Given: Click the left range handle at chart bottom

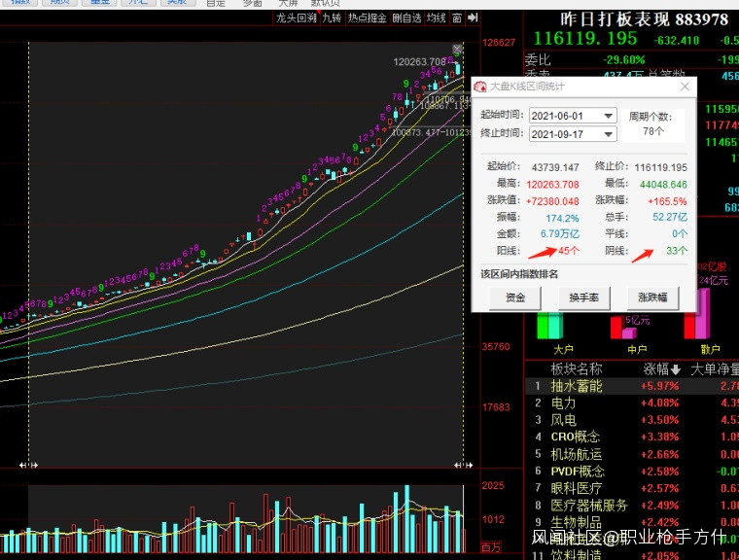Looking at the screenshot, I should point(28,466).
